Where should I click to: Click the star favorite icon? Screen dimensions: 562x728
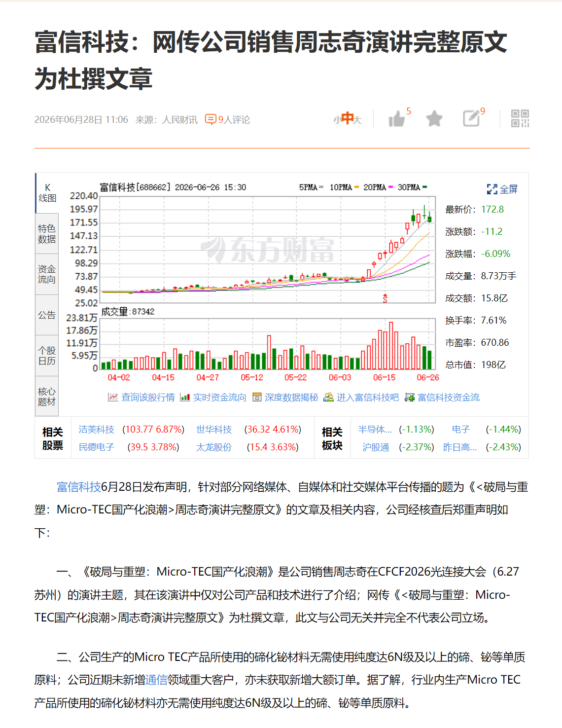click(434, 119)
